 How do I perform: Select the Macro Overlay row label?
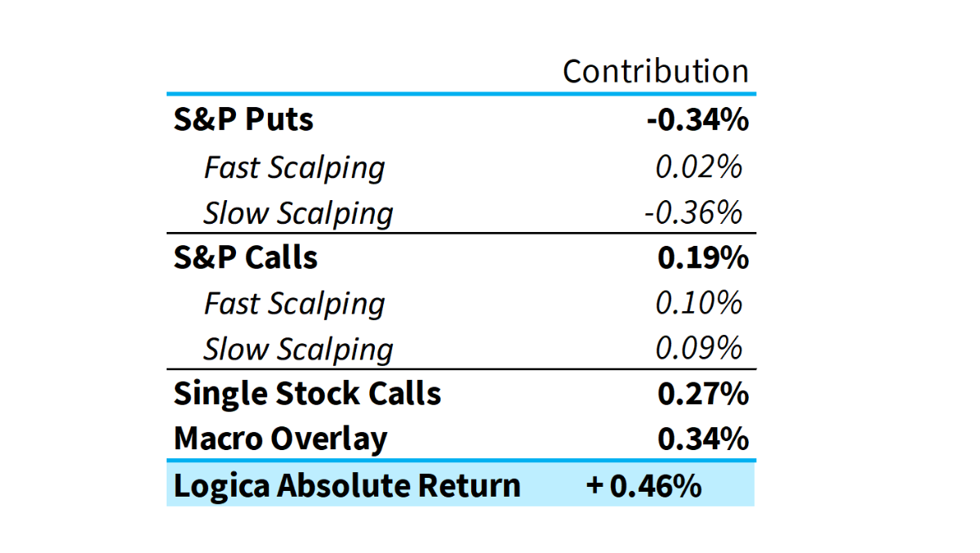(x=280, y=439)
